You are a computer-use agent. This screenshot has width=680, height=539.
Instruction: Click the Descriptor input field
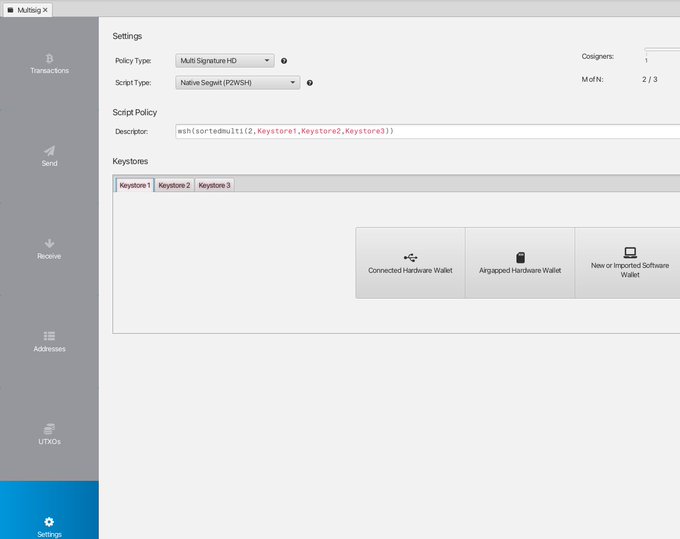428,131
